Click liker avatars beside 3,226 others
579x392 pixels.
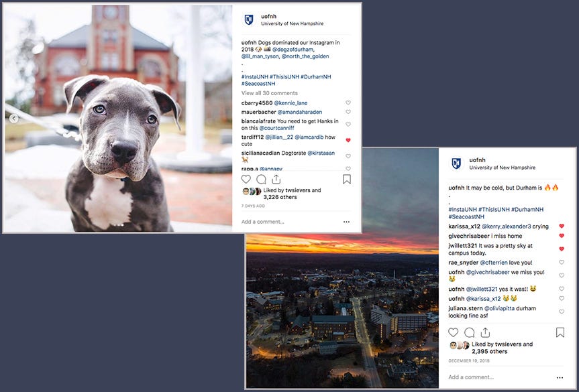[x=252, y=192]
